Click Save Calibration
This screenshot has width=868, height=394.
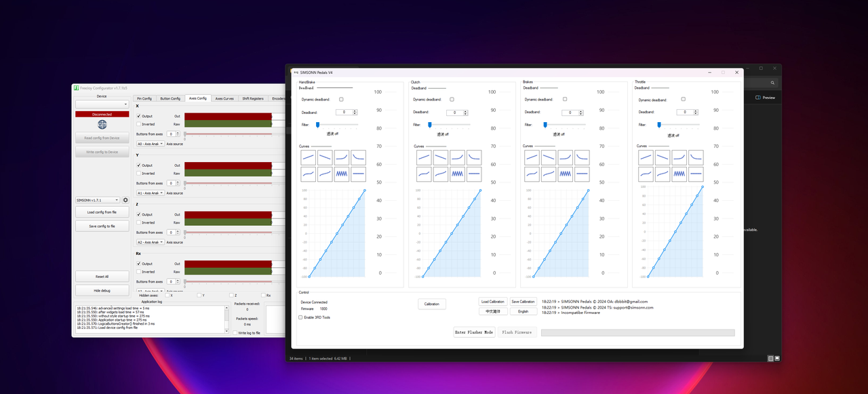(524, 302)
